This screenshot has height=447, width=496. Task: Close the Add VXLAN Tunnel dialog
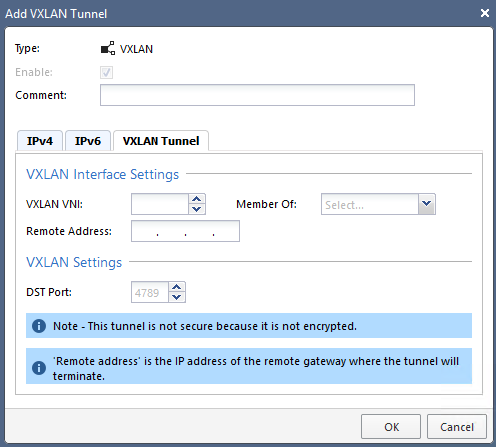[485, 13]
